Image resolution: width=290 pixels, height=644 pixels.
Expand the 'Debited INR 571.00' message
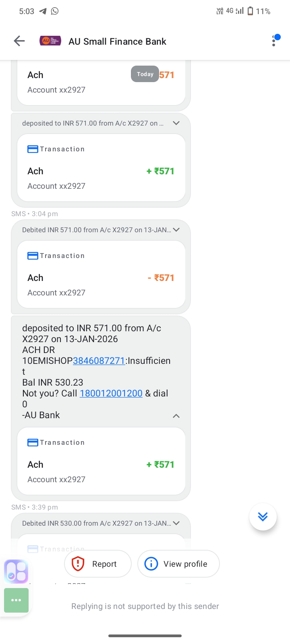pos(176,230)
